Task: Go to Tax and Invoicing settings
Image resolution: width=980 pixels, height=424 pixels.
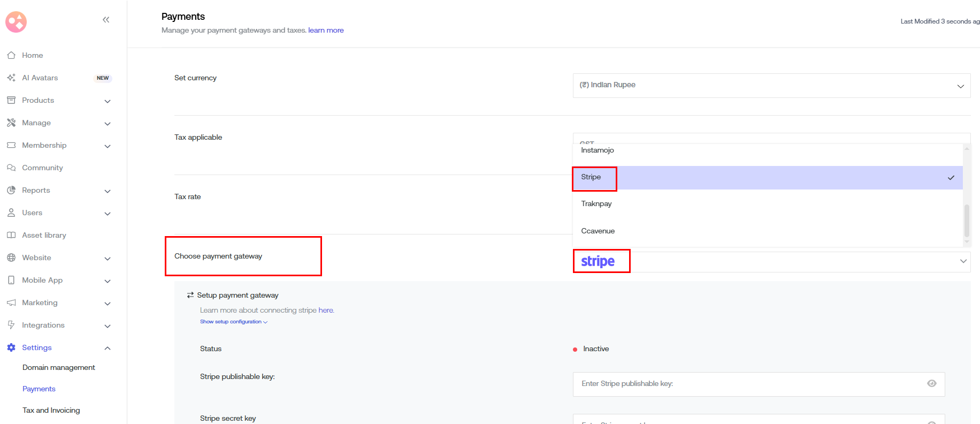Action: (51, 411)
